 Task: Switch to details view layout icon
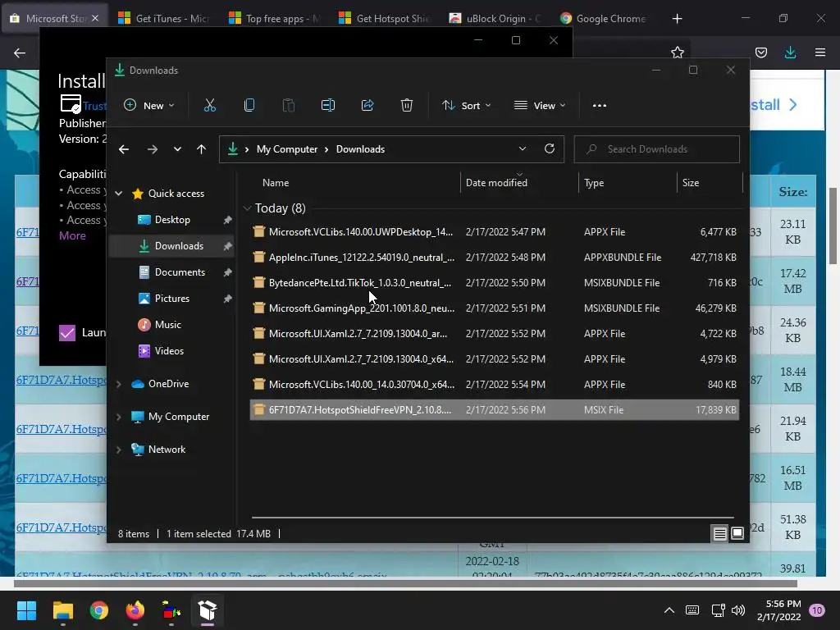[720, 533]
